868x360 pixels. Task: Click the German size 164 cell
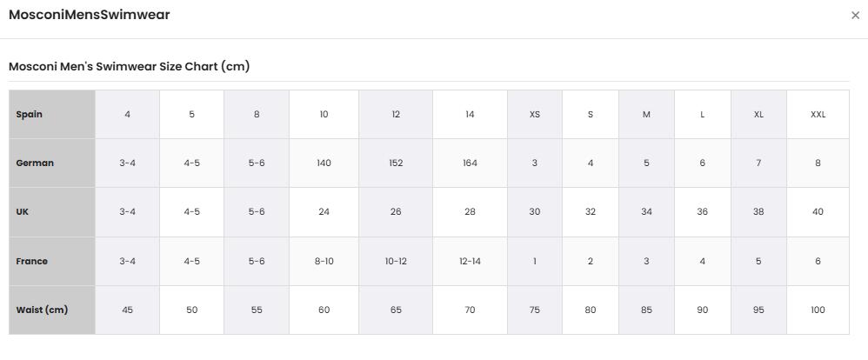pos(470,163)
